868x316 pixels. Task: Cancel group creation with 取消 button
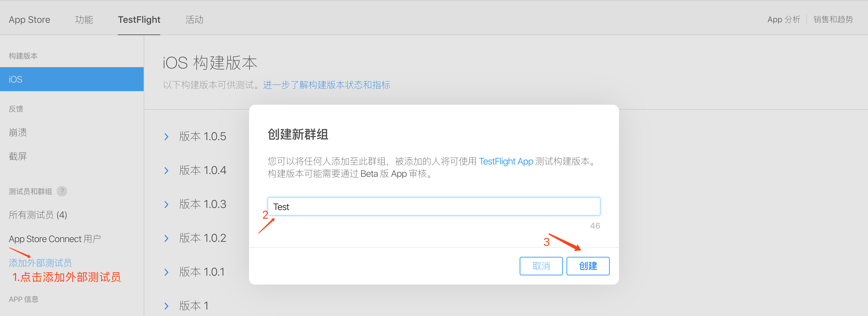tap(541, 266)
